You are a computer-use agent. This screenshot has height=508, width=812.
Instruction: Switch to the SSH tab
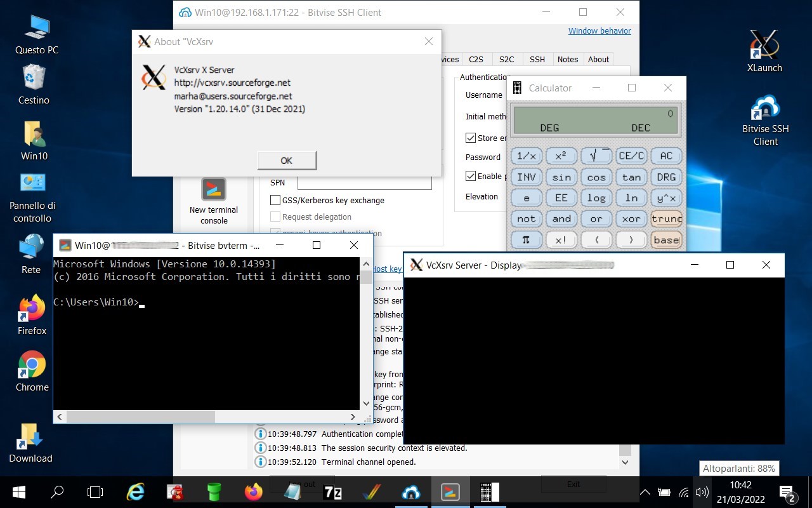pyautogui.click(x=537, y=59)
